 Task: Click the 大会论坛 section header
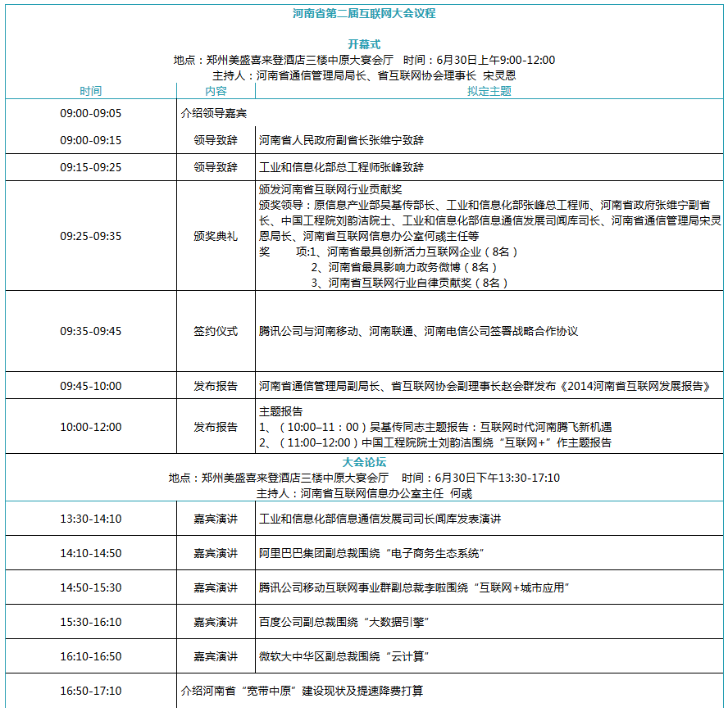tap(364, 462)
